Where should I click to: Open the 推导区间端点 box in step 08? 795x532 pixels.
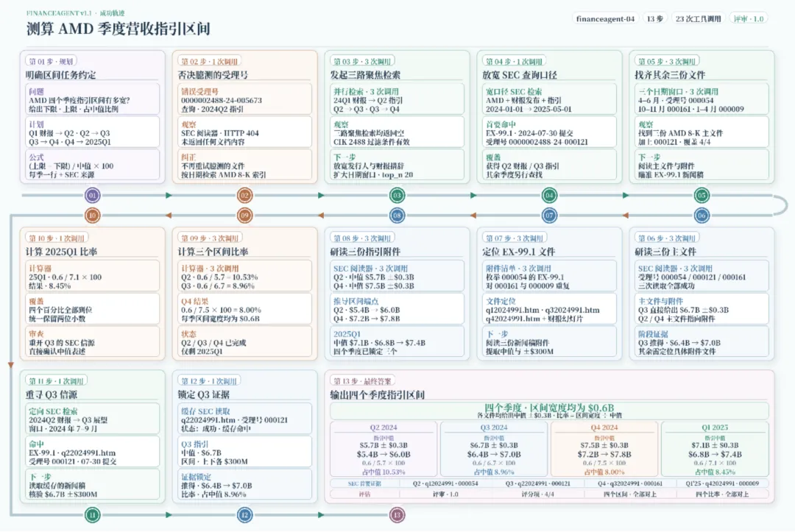pos(397,308)
